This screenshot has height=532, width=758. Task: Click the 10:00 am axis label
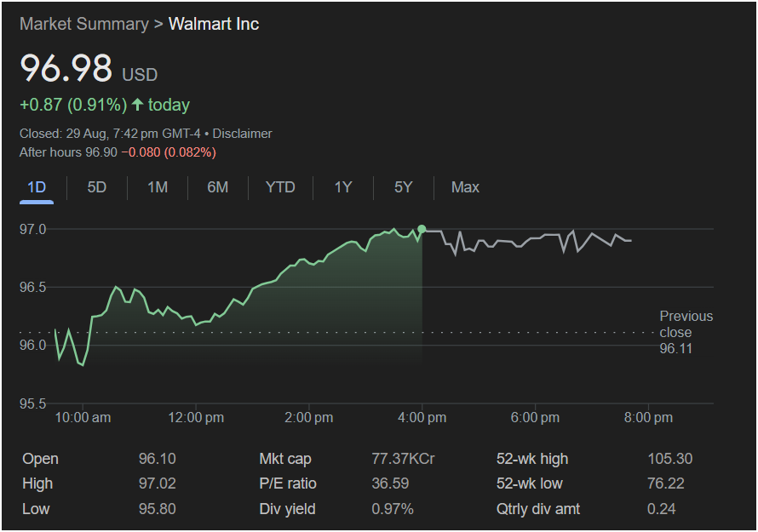(83, 417)
